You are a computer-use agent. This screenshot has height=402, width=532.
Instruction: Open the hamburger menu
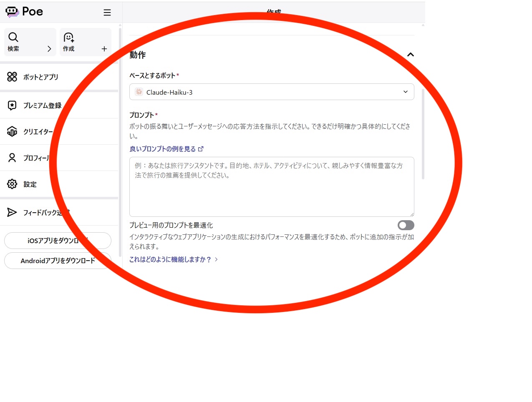click(107, 13)
